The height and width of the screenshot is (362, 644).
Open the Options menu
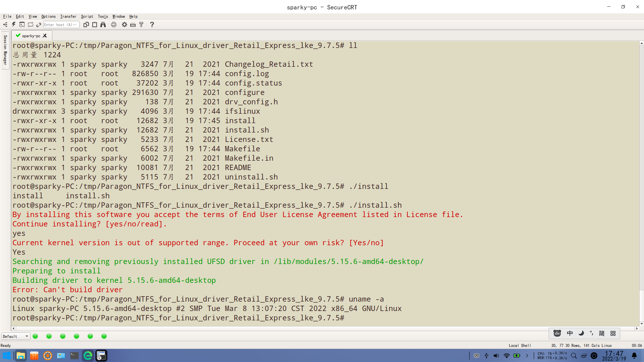(48, 16)
